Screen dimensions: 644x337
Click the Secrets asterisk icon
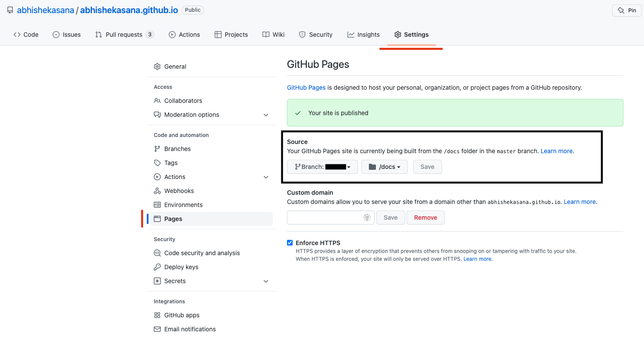click(157, 281)
